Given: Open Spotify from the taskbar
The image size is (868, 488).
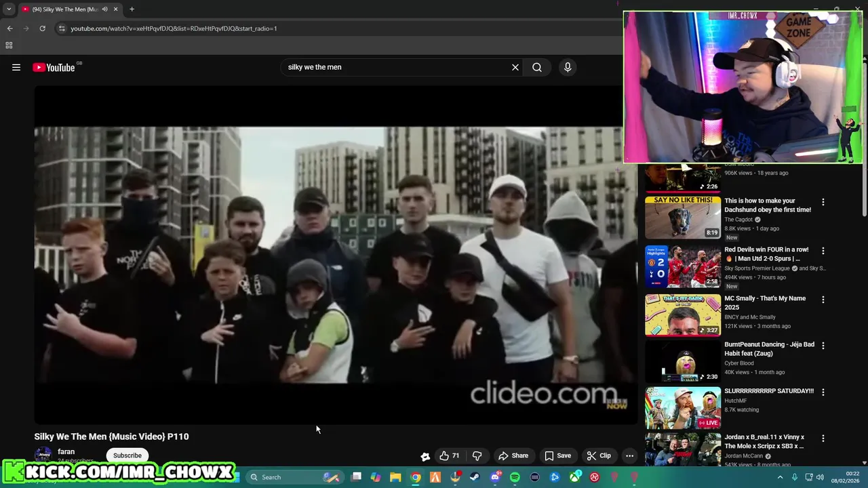Looking at the screenshot, I should pyautogui.click(x=515, y=477).
